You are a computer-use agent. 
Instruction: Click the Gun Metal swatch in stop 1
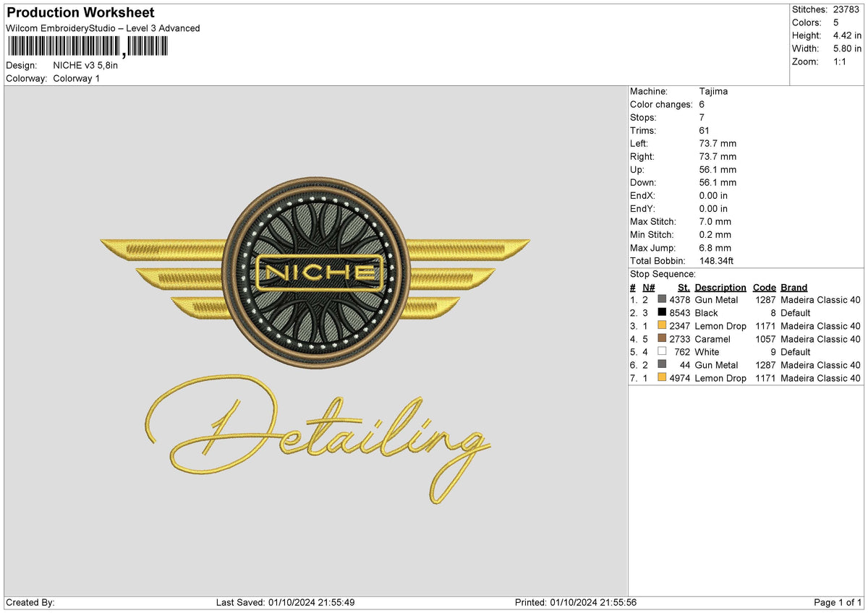coord(662,299)
